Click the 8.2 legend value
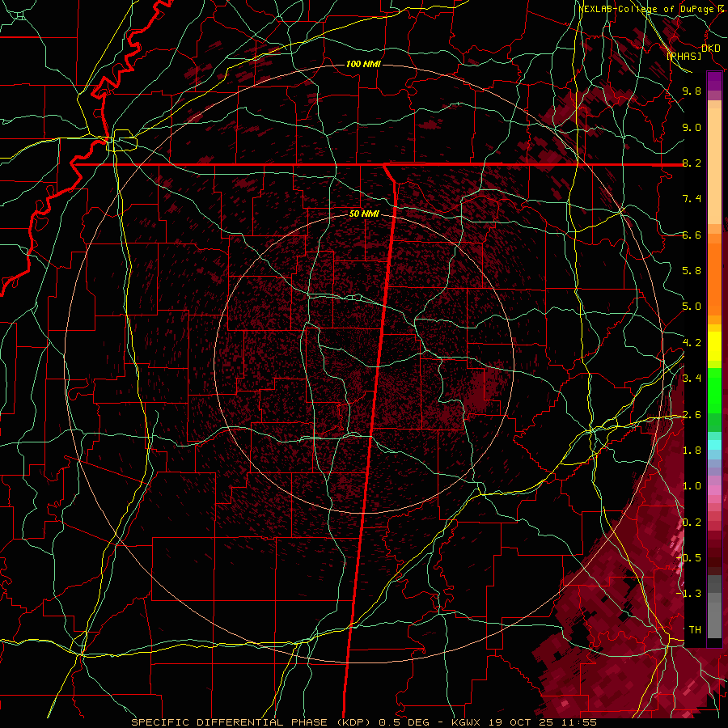This screenshot has height=728, width=728. point(692,163)
